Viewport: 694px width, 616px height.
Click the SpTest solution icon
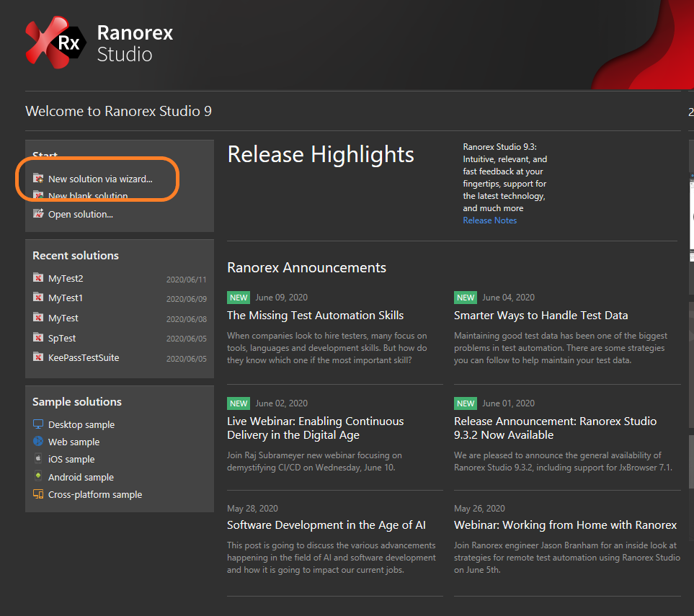click(38, 337)
